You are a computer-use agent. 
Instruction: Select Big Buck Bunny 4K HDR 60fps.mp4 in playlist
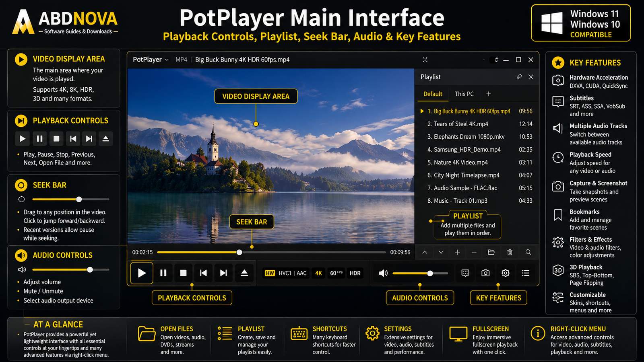click(x=476, y=111)
